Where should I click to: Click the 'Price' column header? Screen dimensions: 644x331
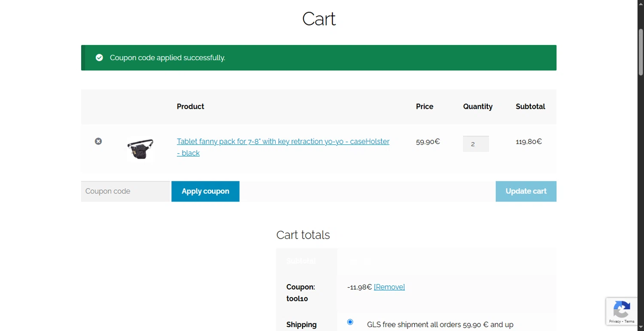pos(425,107)
